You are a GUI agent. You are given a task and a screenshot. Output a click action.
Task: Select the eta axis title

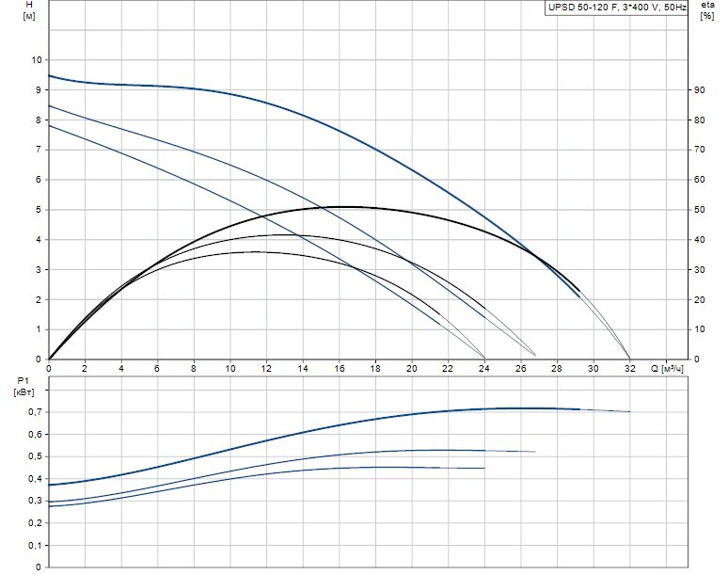point(707,5)
